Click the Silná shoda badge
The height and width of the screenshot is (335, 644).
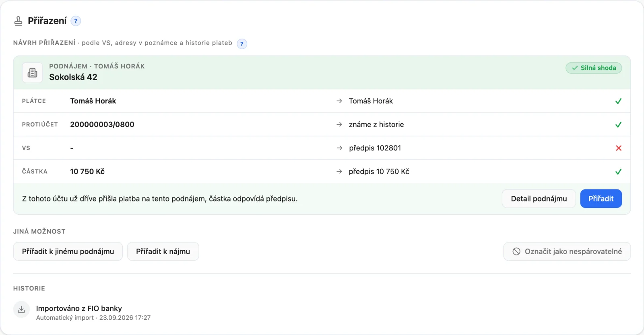click(x=594, y=68)
